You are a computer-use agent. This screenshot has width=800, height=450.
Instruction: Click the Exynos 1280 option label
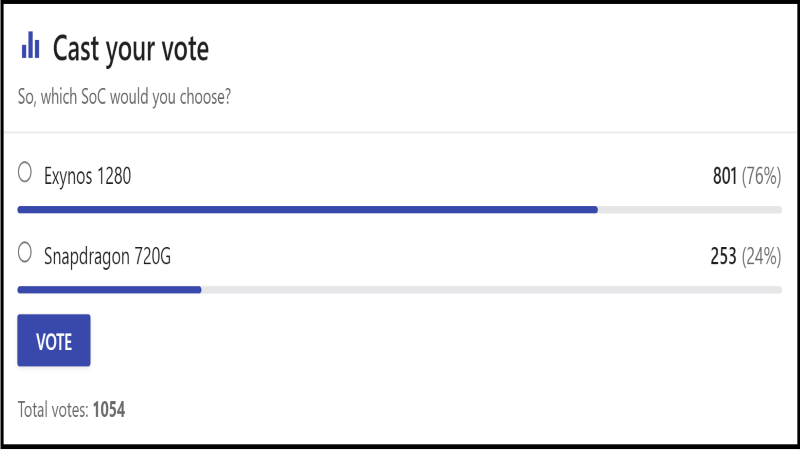88,176
